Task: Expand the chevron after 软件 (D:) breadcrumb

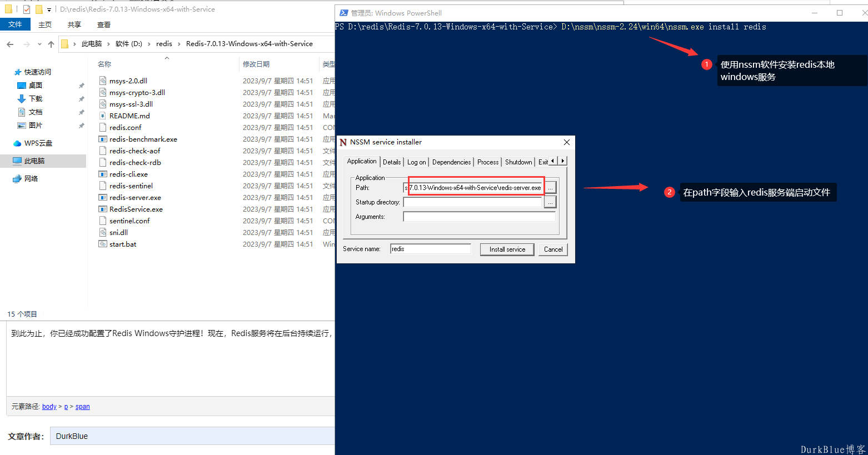Action: (x=149, y=44)
